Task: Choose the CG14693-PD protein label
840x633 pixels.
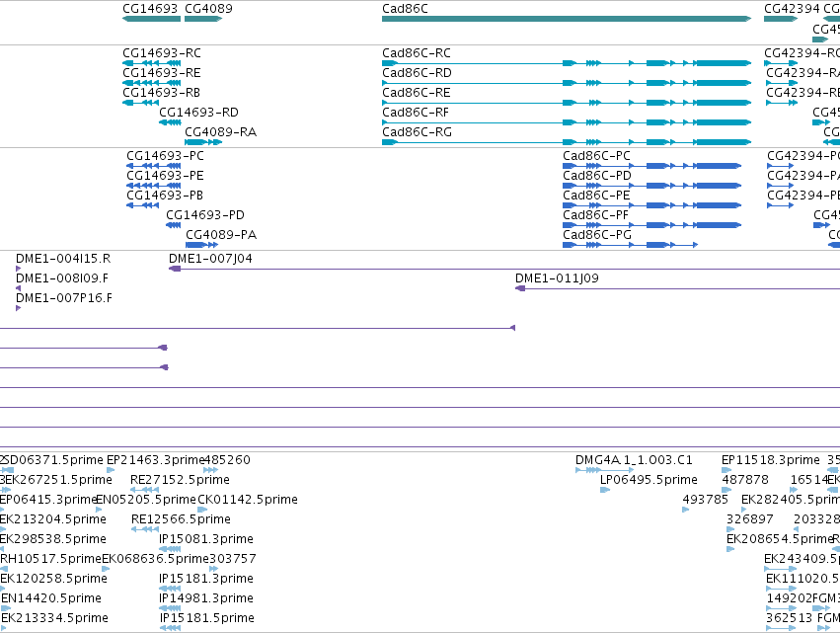Action: pos(205,215)
